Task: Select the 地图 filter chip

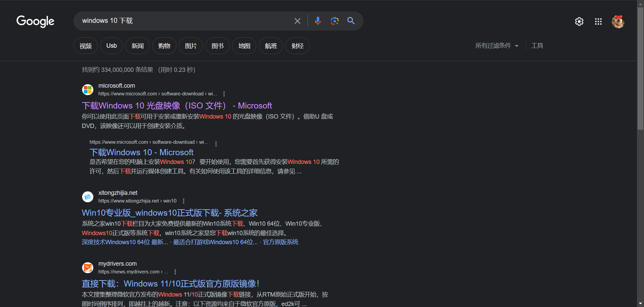Action: click(244, 46)
